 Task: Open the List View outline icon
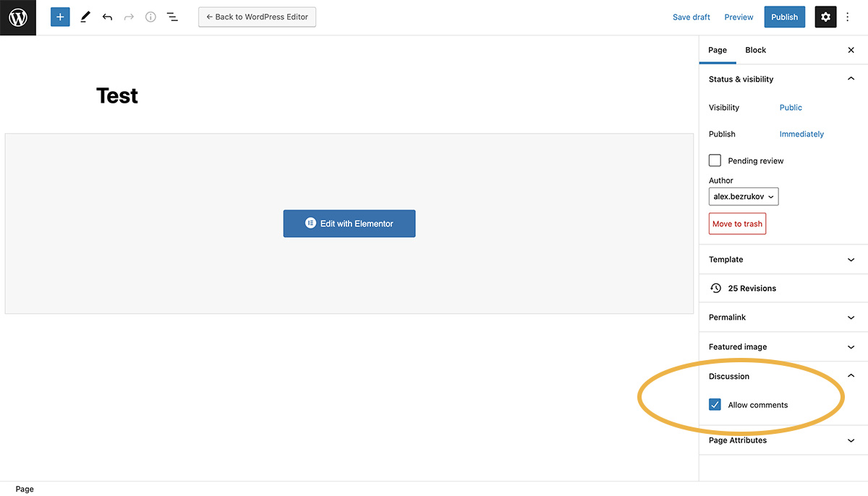pyautogui.click(x=172, y=17)
